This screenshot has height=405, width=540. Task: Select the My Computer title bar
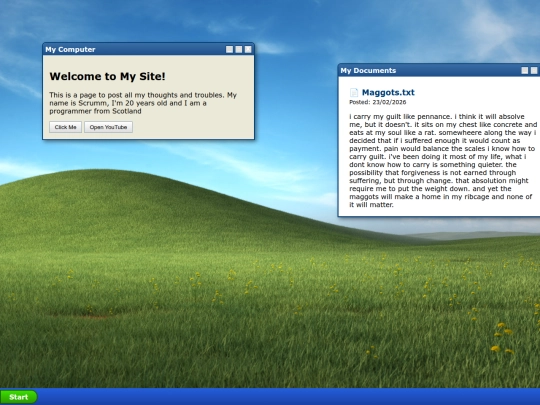pyautogui.click(x=148, y=49)
